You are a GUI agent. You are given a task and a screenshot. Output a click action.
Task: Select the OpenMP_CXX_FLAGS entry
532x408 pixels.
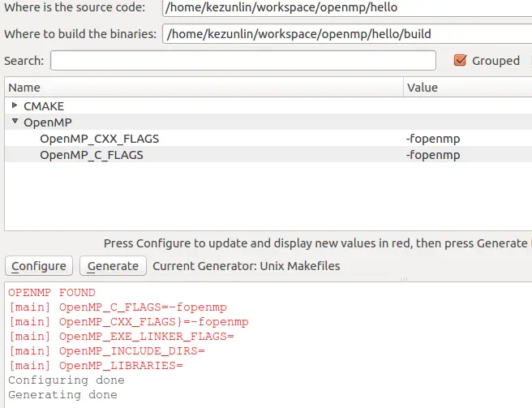click(x=100, y=139)
